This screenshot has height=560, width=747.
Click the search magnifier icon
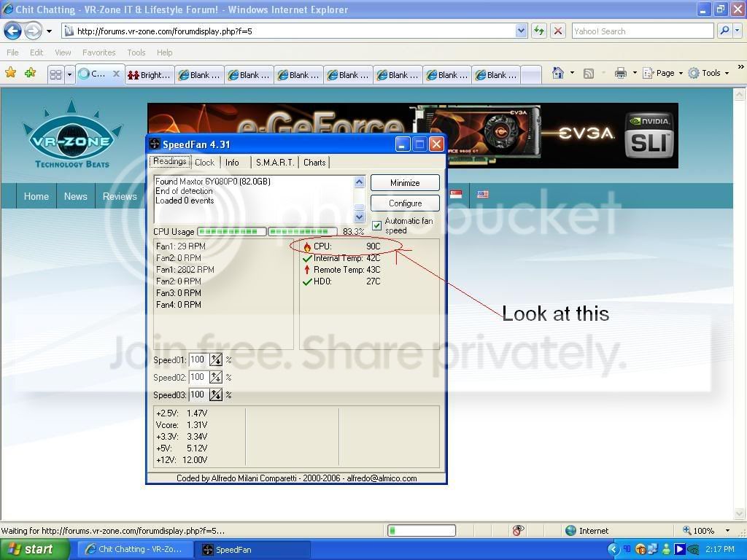(x=724, y=31)
